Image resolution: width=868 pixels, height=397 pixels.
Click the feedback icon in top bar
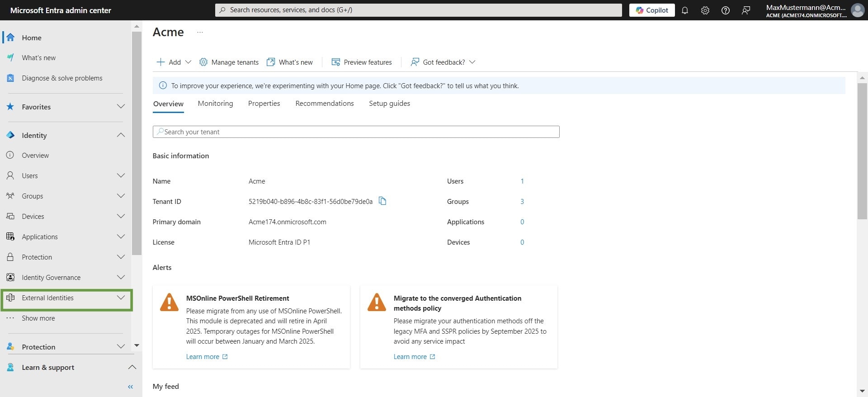(x=746, y=10)
